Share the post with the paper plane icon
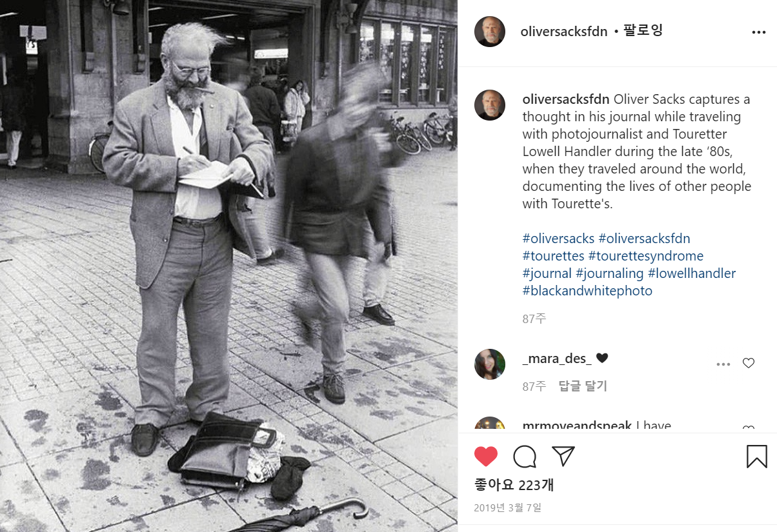 (563, 457)
